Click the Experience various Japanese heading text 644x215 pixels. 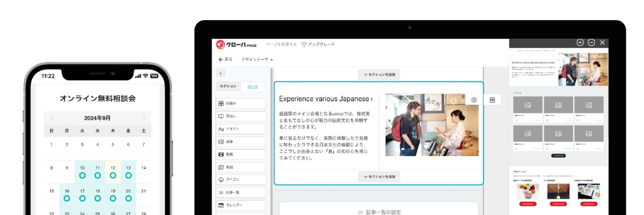tap(325, 99)
